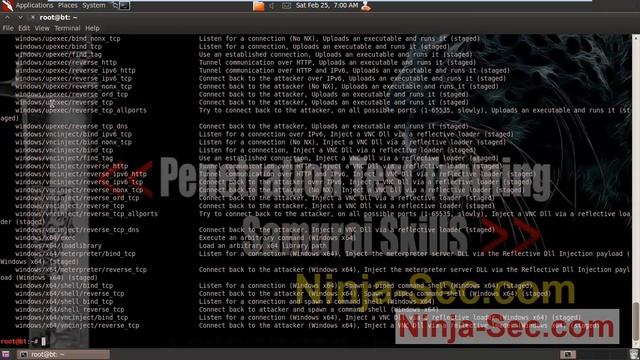Open the System menu
Screen dimensions: 640x360
(93, 5)
